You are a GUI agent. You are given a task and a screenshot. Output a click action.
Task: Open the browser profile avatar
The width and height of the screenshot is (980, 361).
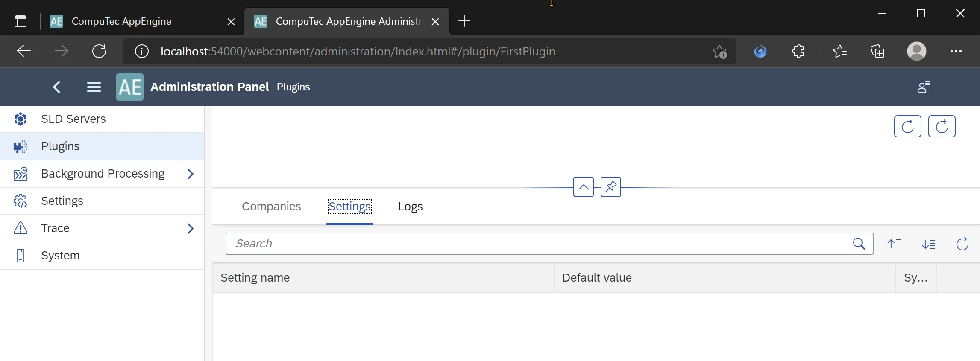click(917, 51)
